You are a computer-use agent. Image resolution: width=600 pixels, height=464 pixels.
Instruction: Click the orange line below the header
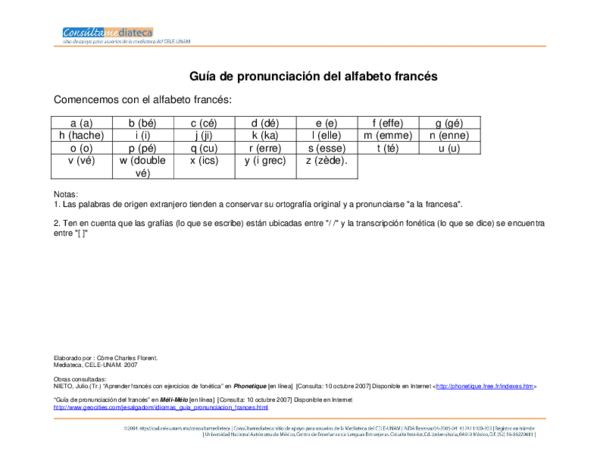(x=300, y=48)
